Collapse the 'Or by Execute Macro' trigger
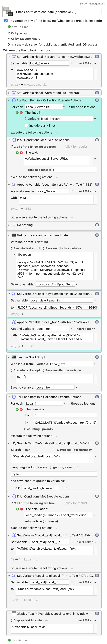Viewport: 107px width, 644px height. coord(9,39)
